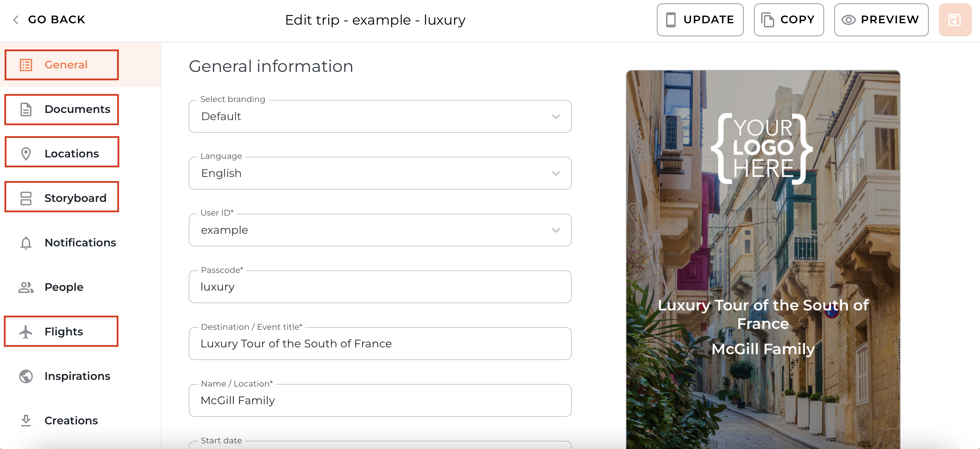The image size is (980, 449).
Task: Click the save disk icon button
Action: pyautogui.click(x=954, y=20)
